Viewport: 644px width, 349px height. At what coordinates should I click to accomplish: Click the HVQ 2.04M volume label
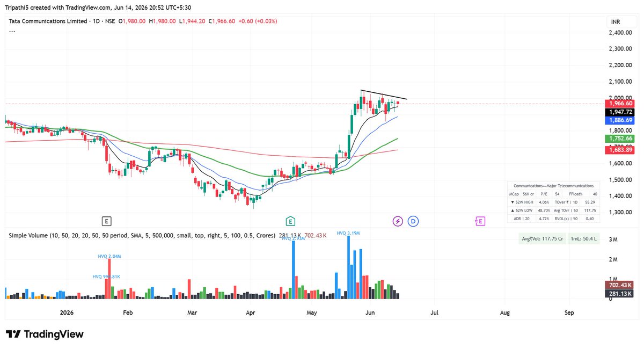tap(109, 257)
